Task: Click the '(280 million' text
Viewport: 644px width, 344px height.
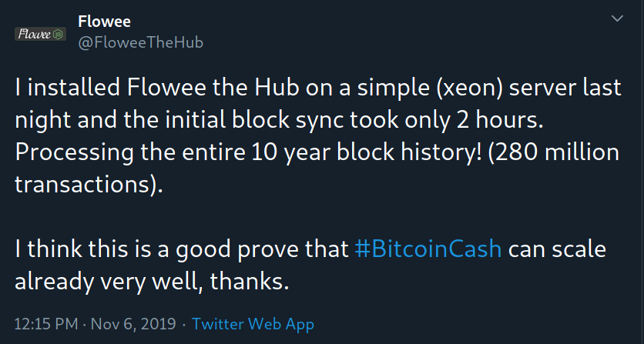Action: tap(554, 152)
